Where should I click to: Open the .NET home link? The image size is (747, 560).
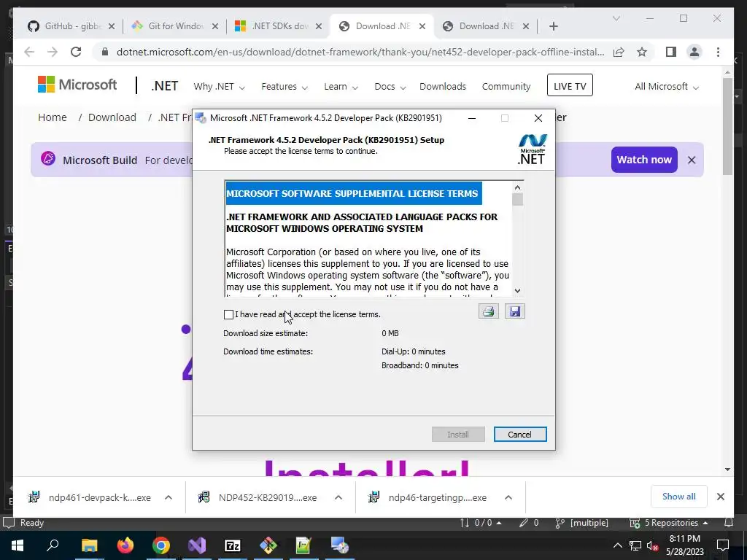(x=164, y=86)
